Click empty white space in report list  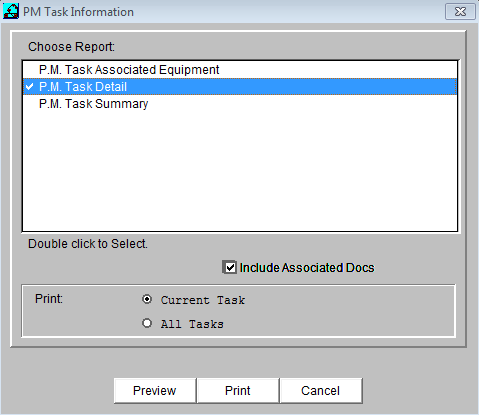point(240,172)
